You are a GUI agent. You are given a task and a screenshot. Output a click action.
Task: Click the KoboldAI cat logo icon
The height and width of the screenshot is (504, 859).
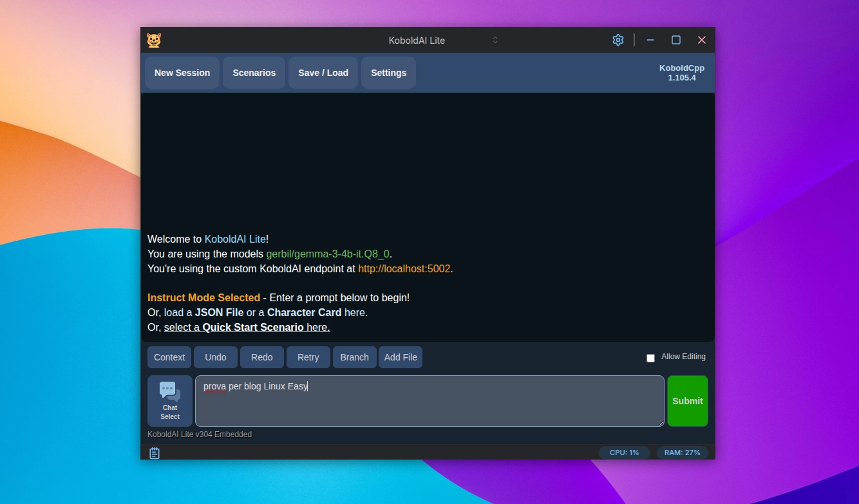tap(154, 40)
